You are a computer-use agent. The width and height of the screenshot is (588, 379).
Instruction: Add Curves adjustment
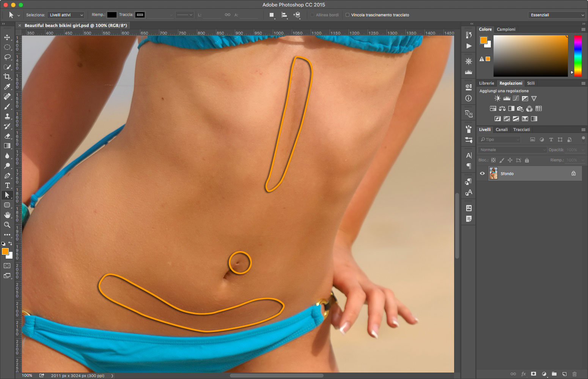pyautogui.click(x=516, y=98)
